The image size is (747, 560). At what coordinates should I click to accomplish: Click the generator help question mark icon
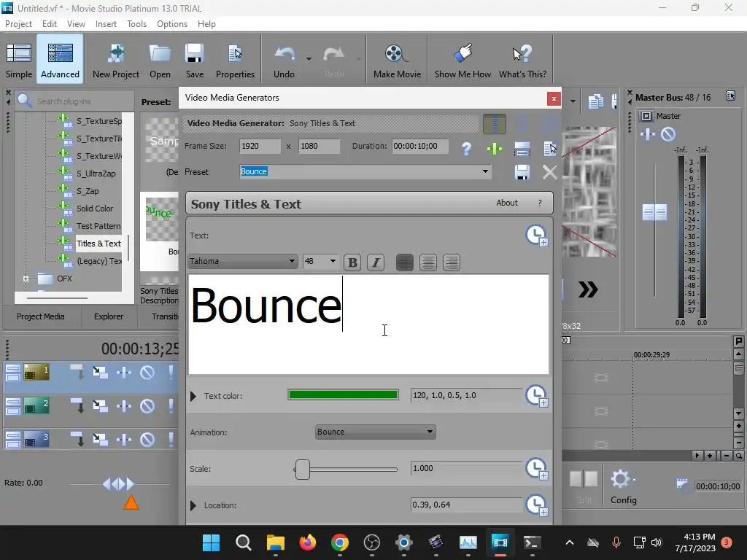tap(466, 149)
